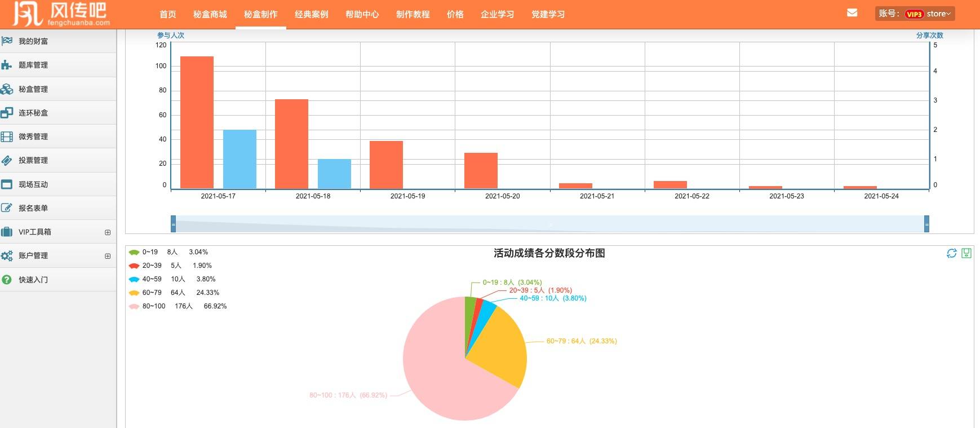
Task: Open the 秘盒商城 nav tab
Action: click(210, 14)
